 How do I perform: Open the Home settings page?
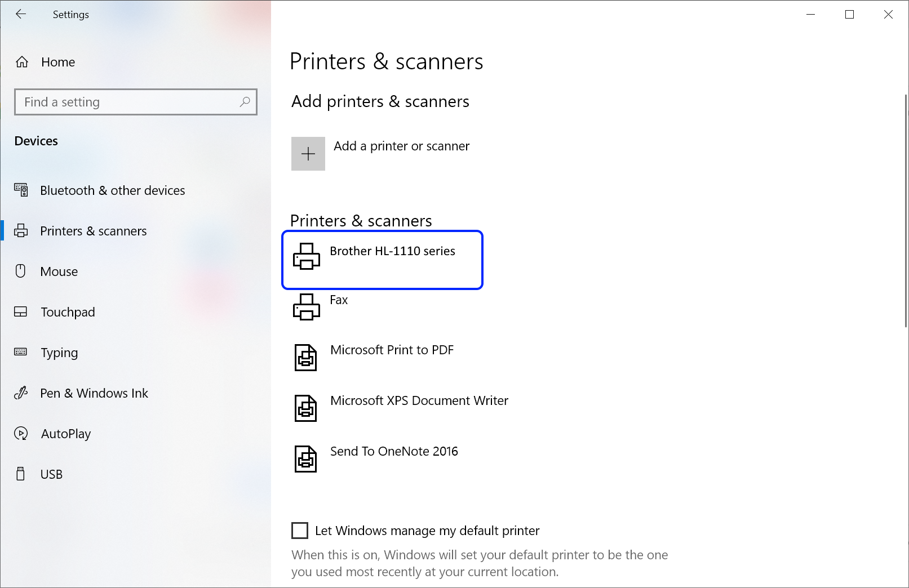(58, 62)
